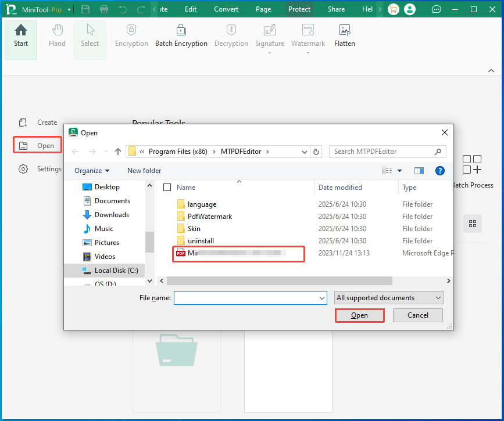Sort by Date modified column
The width and height of the screenshot is (504, 421).
pos(340,187)
